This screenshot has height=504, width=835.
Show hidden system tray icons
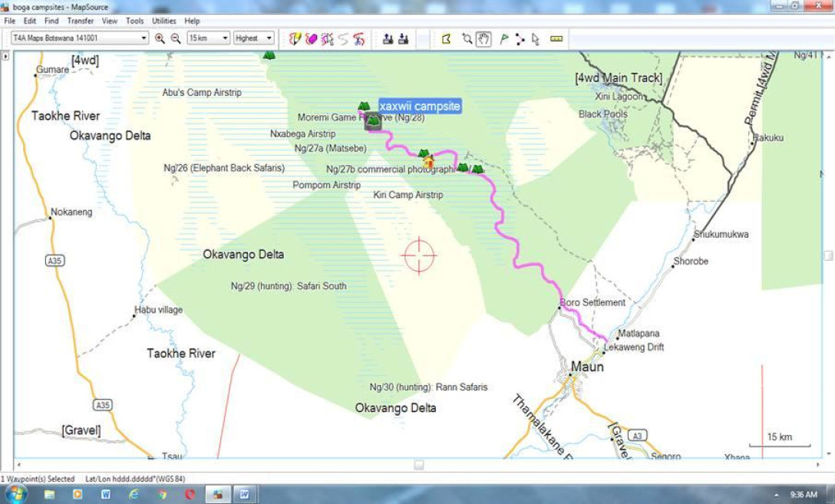(777, 495)
